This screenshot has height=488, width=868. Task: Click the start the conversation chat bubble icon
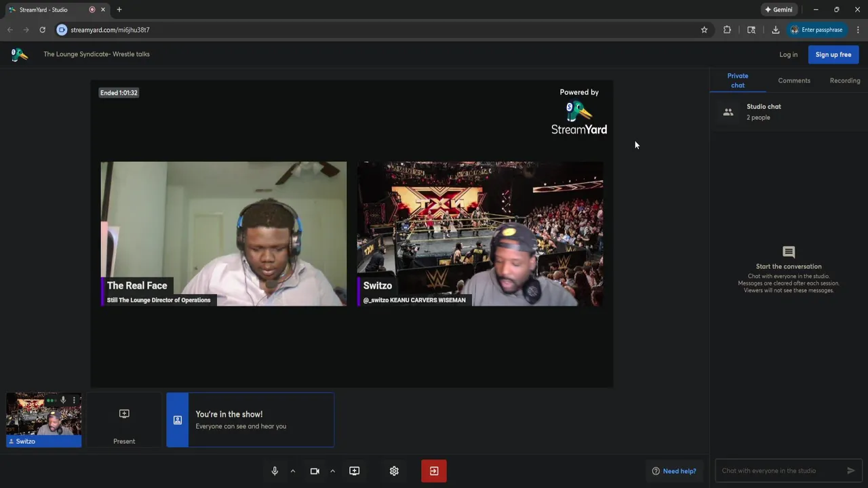click(x=789, y=252)
